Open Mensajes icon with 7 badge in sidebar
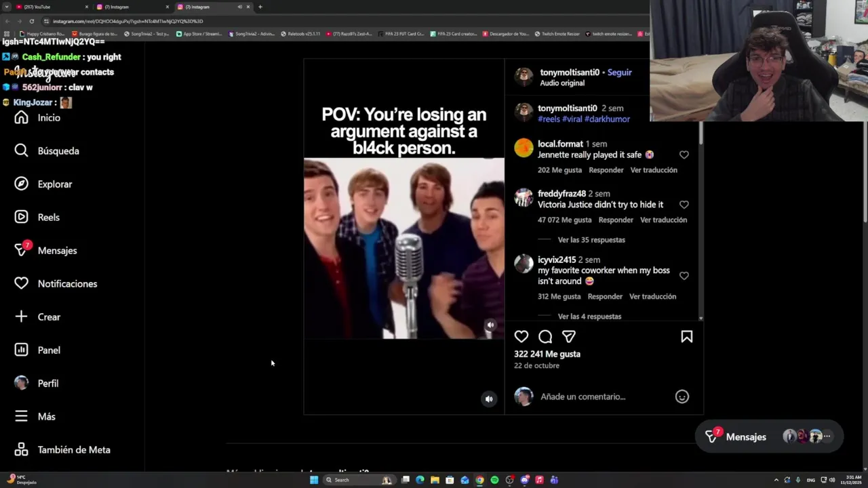The image size is (868, 488). pyautogui.click(x=22, y=250)
